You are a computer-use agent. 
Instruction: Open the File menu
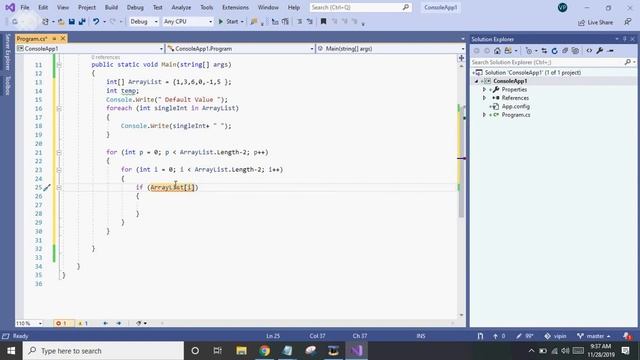pos(25,7)
